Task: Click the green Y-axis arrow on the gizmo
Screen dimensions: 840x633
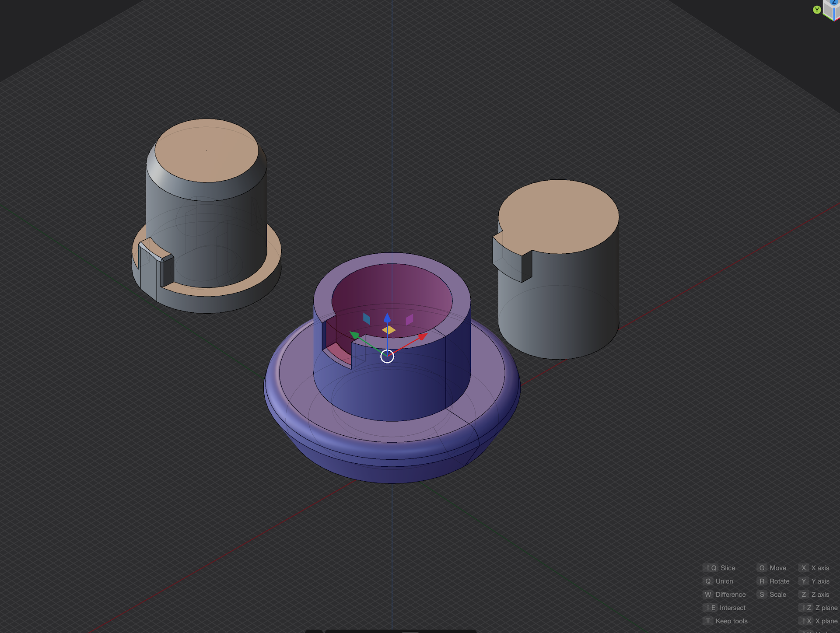Action: tap(354, 335)
